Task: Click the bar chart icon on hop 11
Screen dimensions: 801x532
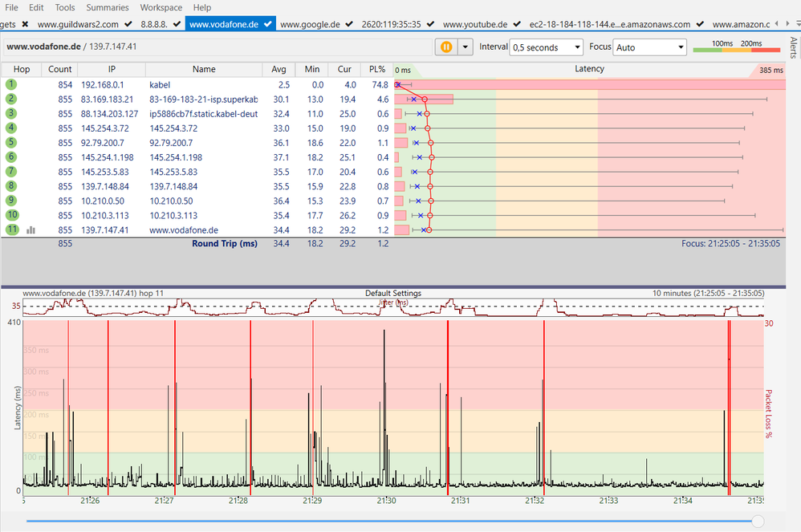Action: pyautogui.click(x=31, y=229)
